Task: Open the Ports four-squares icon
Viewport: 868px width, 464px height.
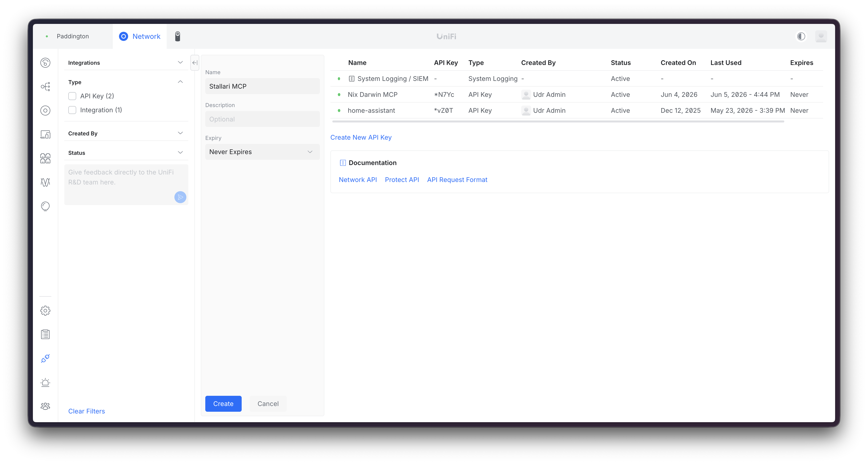Action: tap(45, 158)
